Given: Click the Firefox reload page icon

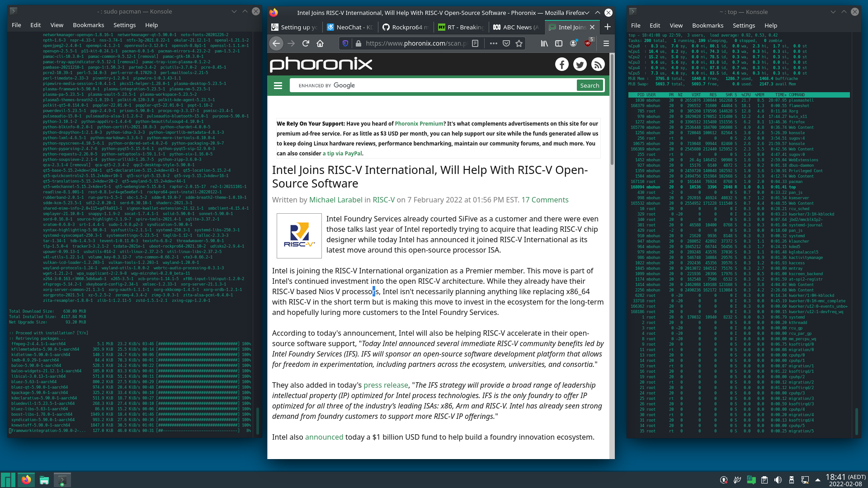Looking at the screenshot, I should pos(306,43).
